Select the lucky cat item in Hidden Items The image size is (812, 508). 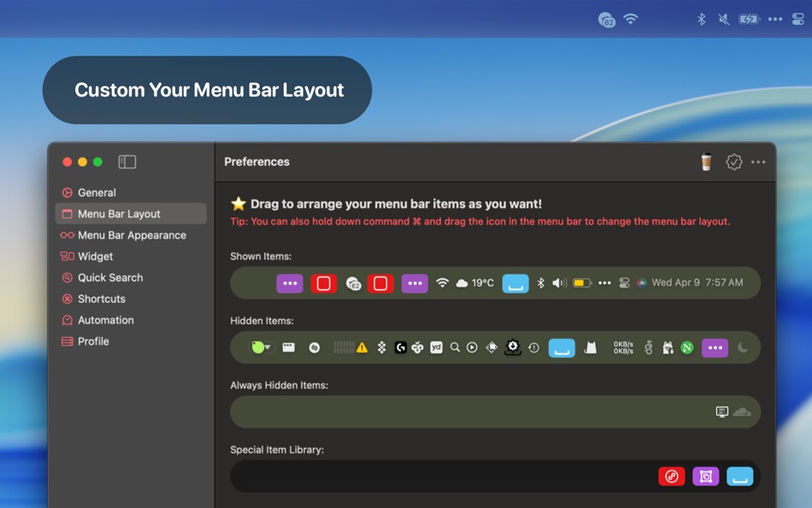[x=668, y=347]
